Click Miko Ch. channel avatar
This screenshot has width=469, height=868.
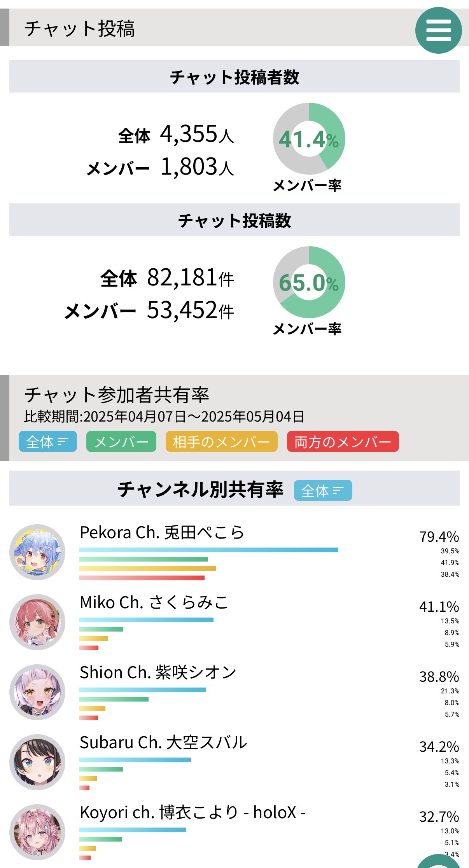click(x=37, y=622)
